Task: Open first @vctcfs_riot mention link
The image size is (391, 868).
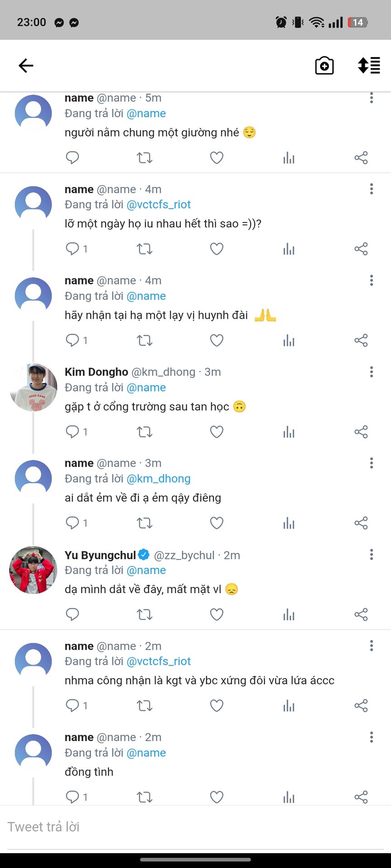Action: 158,205
